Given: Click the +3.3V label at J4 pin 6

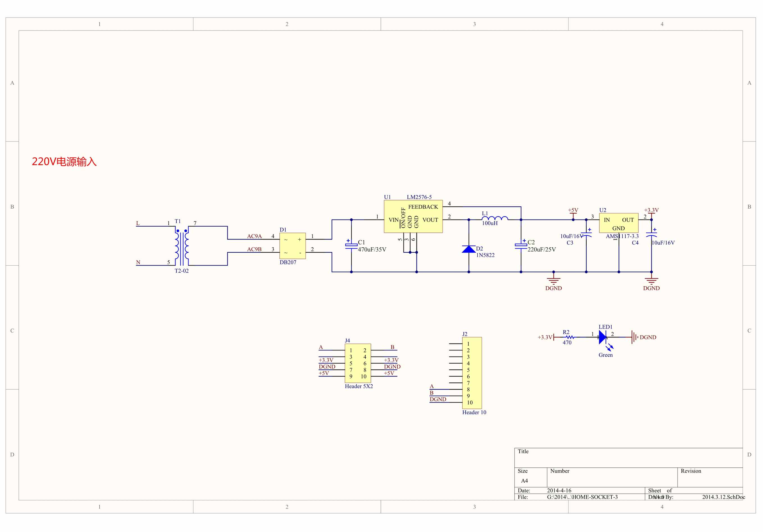Looking at the screenshot, I should coord(391,360).
